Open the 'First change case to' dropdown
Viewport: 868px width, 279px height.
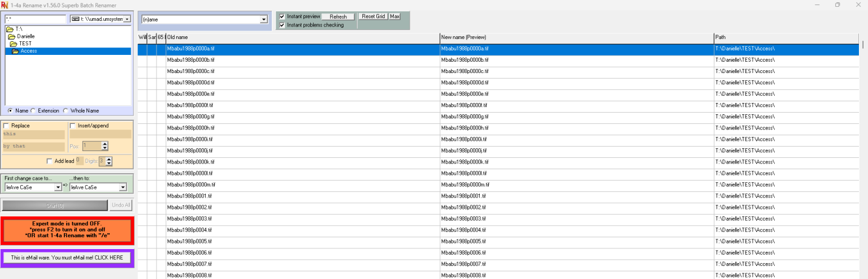pos(58,187)
